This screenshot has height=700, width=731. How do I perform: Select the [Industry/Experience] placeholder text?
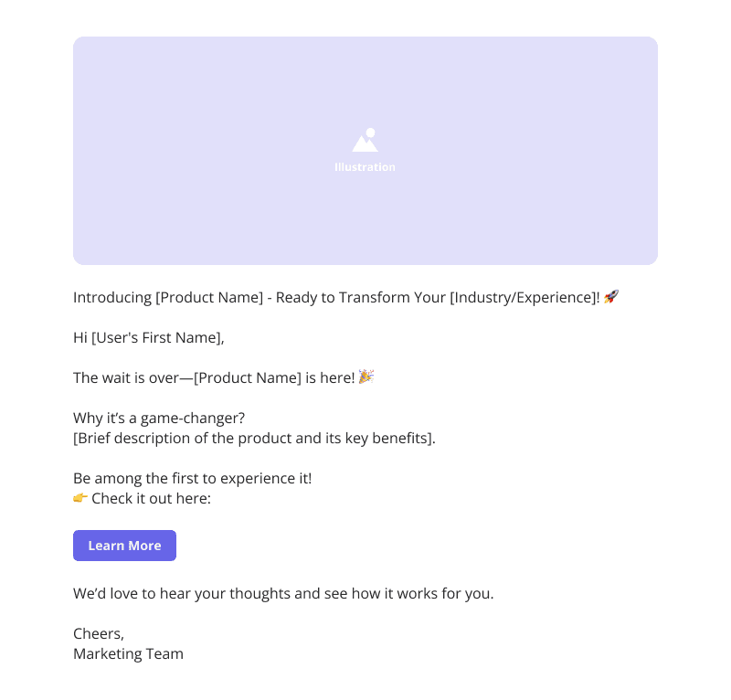click(x=524, y=298)
